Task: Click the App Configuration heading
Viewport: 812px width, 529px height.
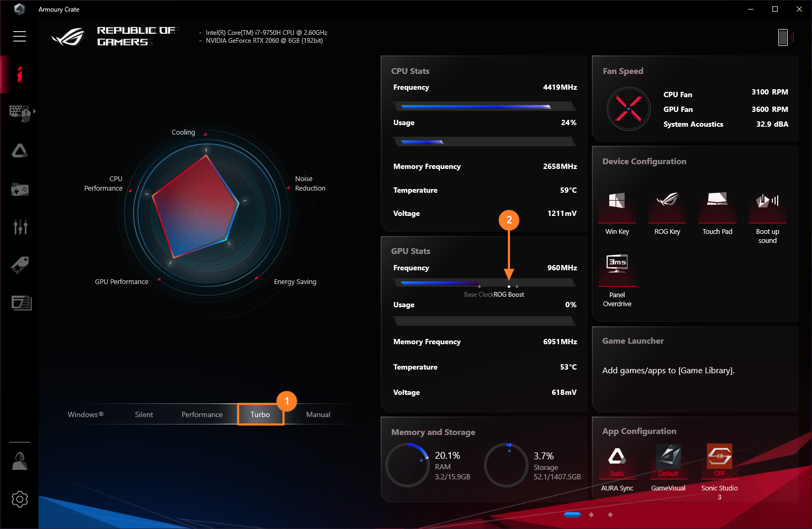Action: pos(639,431)
